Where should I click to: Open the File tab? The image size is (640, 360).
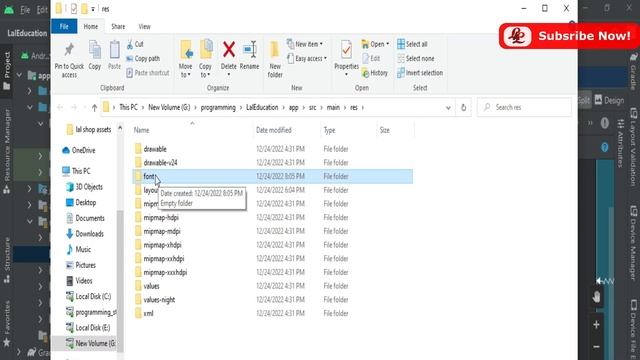coord(64,27)
